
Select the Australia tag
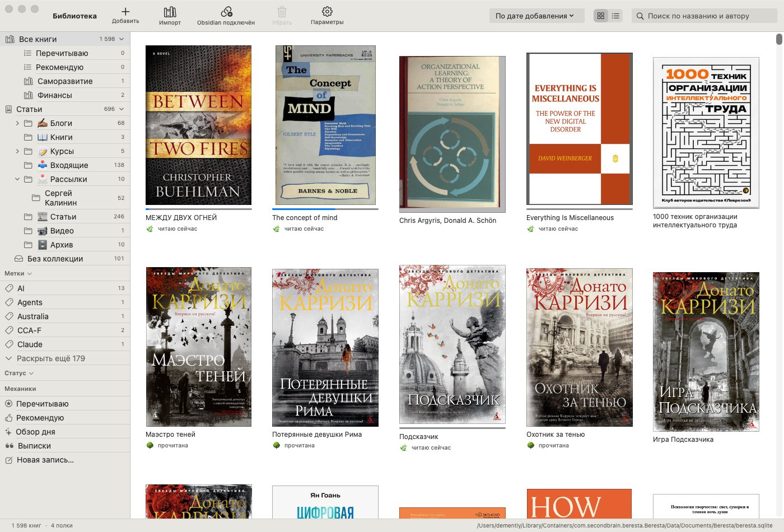[x=65, y=316]
